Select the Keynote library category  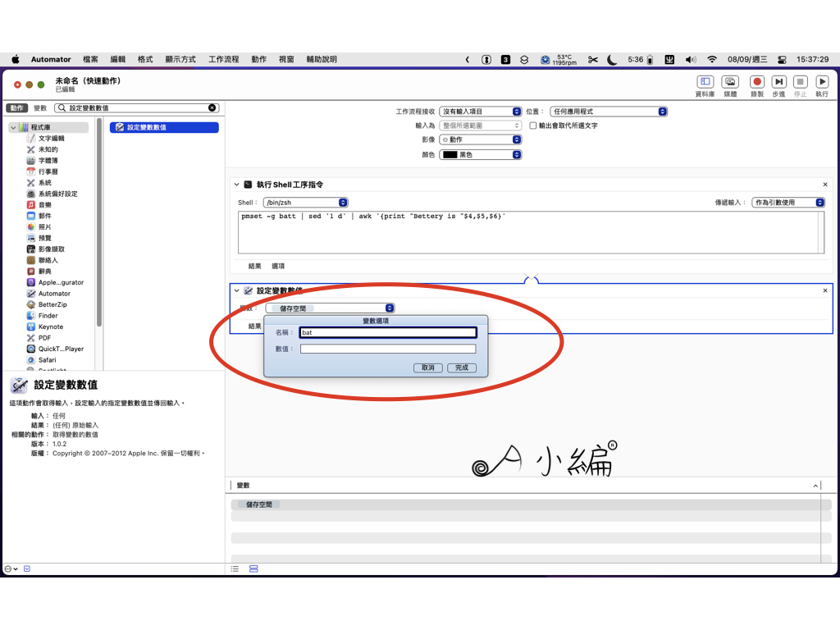point(50,326)
